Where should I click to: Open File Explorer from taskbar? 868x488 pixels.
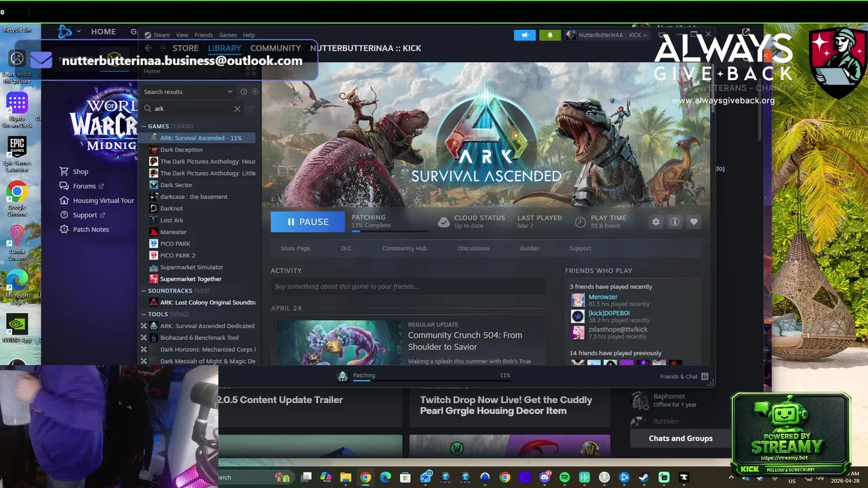tap(346, 477)
